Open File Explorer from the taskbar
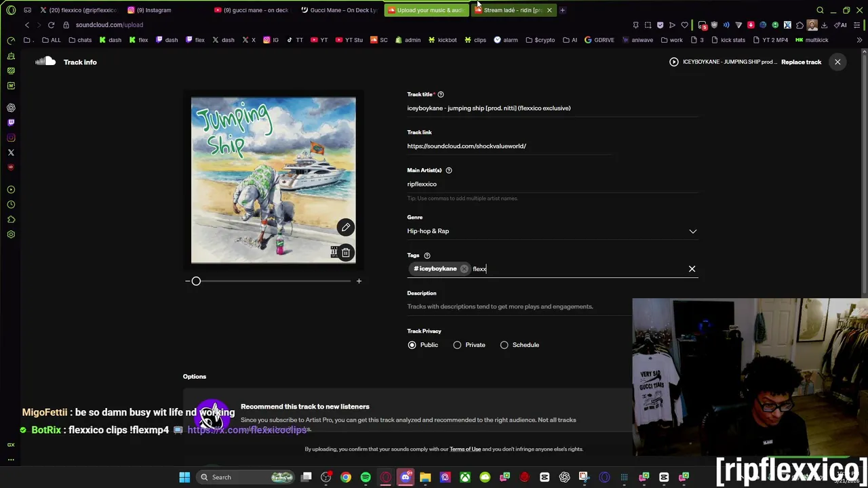This screenshot has height=488, width=868. pyautogui.click(x=425, y=477)
